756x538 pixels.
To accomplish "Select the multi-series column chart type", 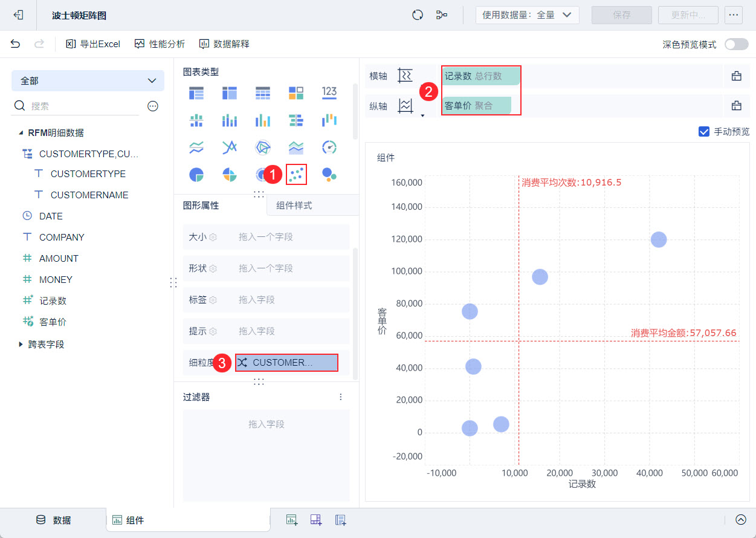I will click(x=263, y=120).
